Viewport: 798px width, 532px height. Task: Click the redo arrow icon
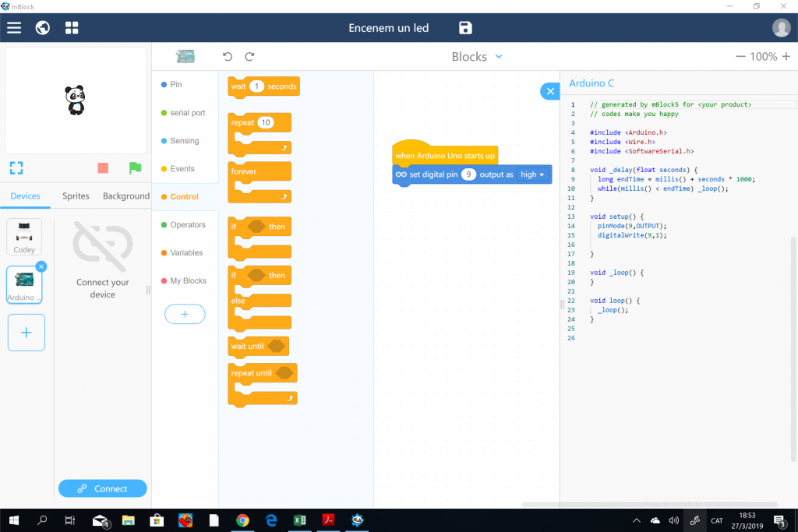click(x=250, y=57)
